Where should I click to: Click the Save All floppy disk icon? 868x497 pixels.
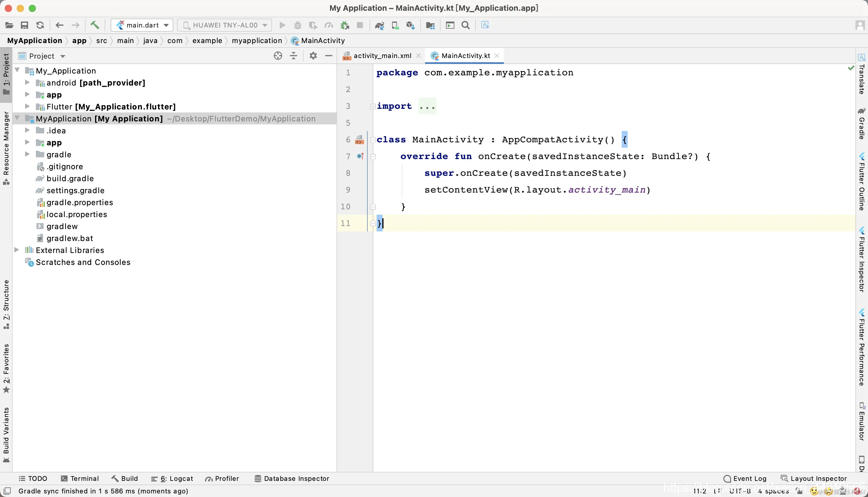pyautogui.click(x=24, y=25)
